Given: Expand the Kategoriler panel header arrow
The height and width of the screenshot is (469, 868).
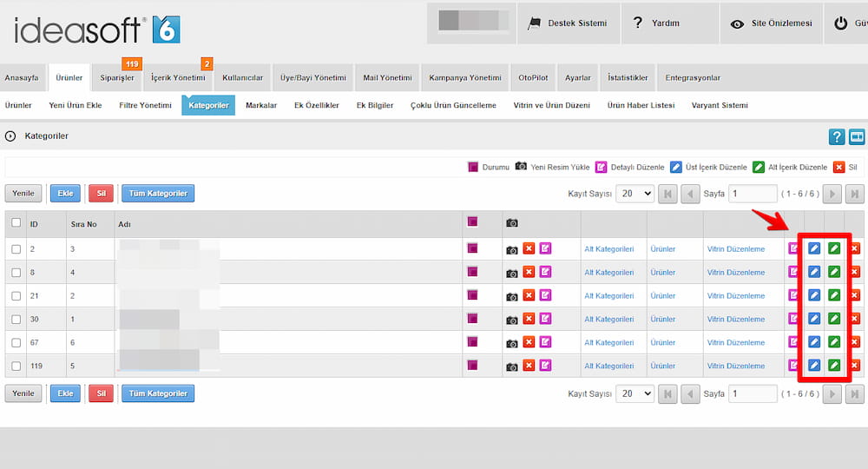Looking at the screenshot, I should pos(10,136).
